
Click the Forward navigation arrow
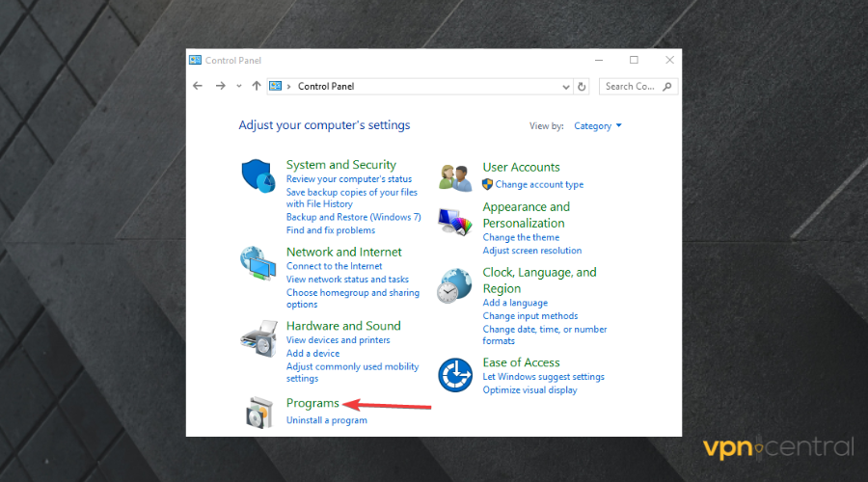[x=220, y=86]
